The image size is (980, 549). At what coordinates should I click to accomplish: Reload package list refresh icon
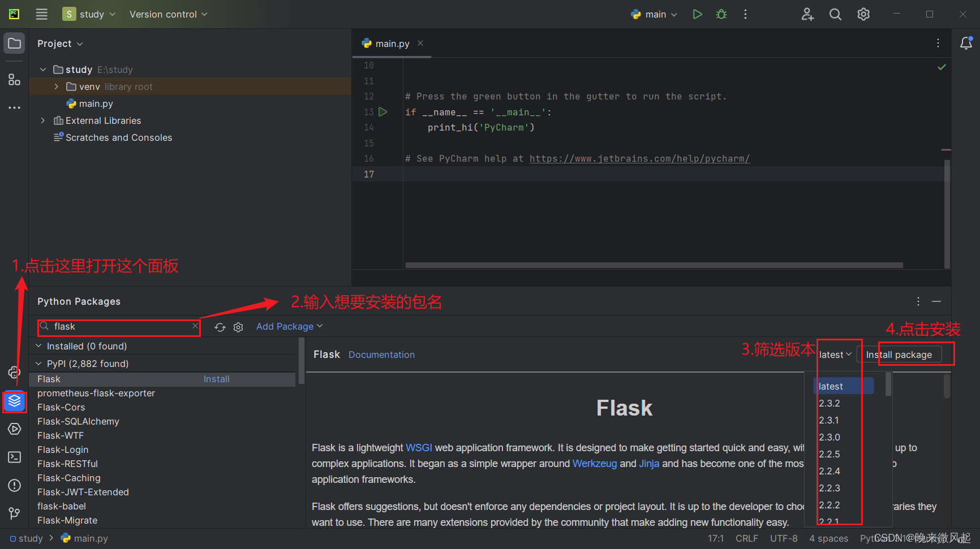[x=220, y=327]
